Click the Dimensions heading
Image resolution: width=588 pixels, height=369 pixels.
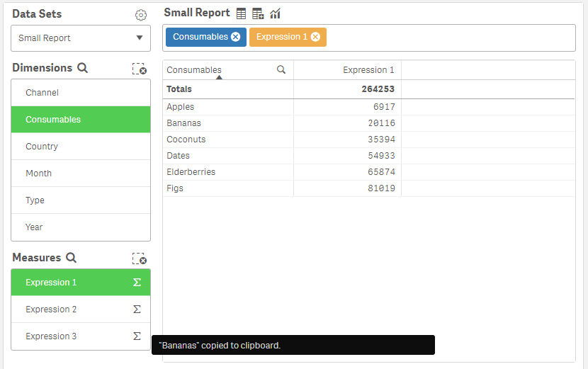coord(42,68)
